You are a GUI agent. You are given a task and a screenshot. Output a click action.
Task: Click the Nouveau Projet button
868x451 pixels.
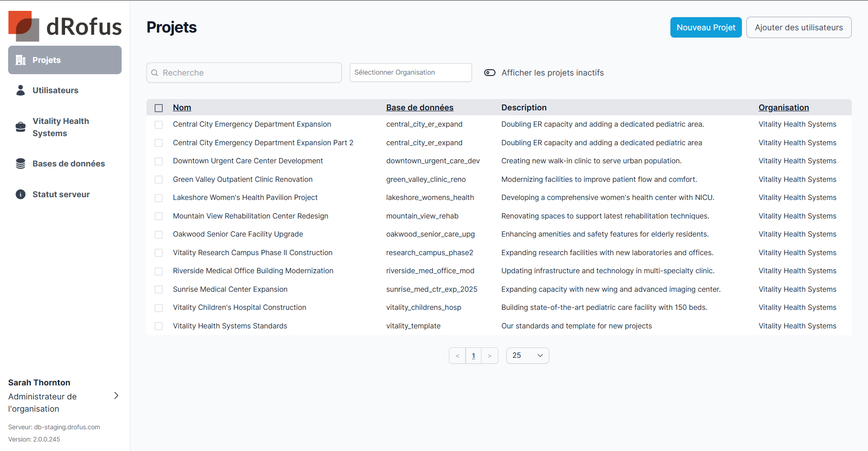[x=705, y=28]
